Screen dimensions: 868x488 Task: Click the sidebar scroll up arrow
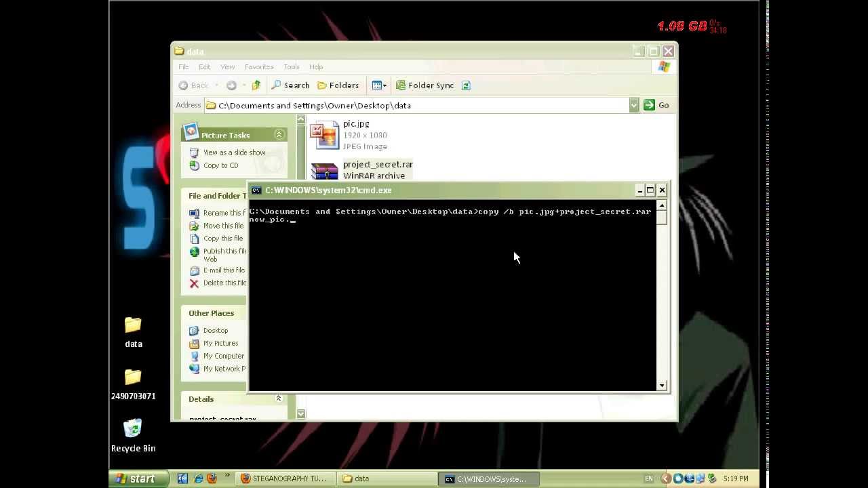click(x=301, y=120)
